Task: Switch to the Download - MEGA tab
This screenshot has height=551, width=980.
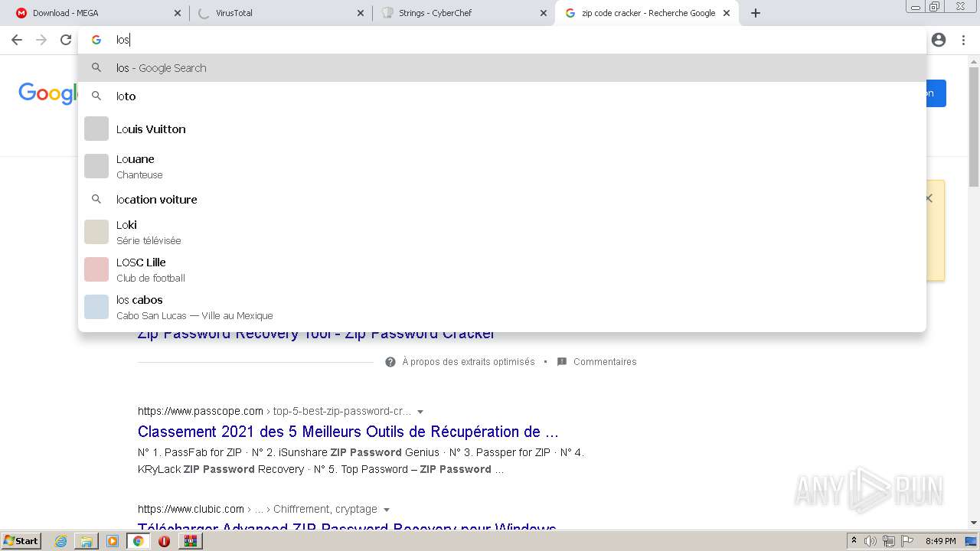Action: coord(98,13)
